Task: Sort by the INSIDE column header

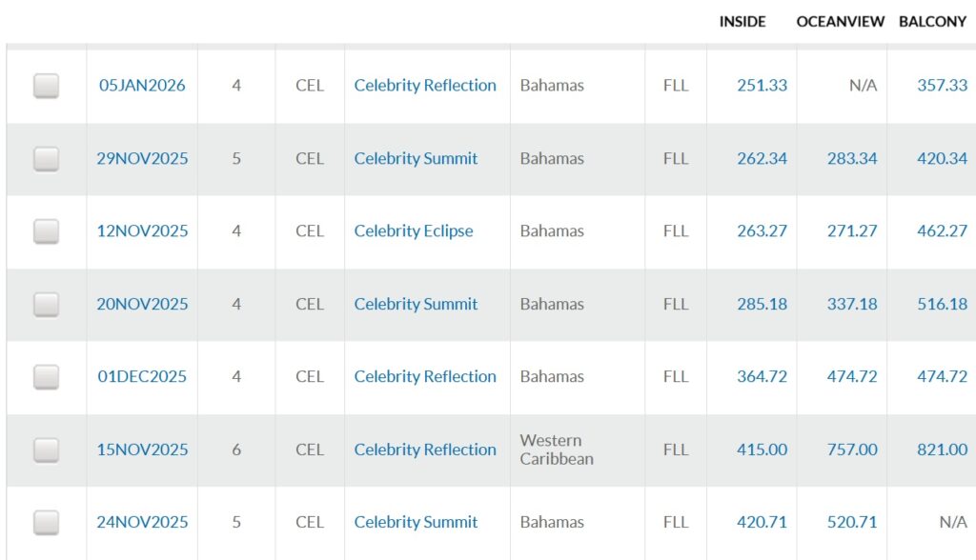Action: 742,21
